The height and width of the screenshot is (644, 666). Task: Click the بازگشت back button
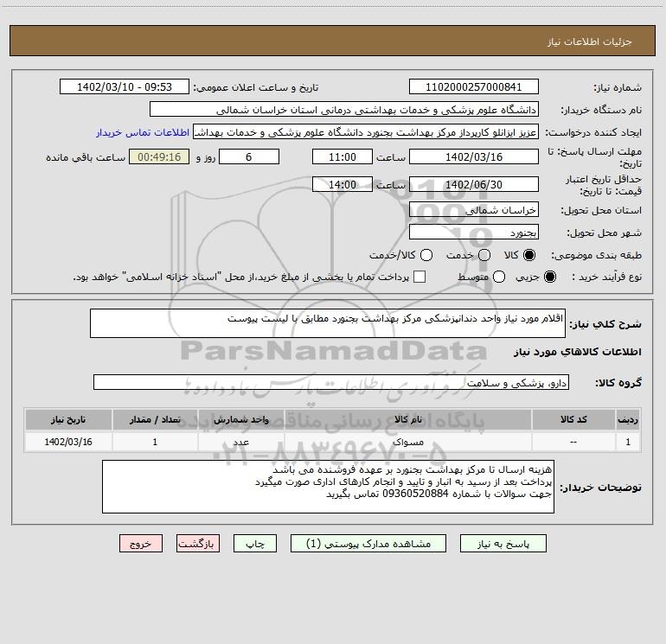198,544
